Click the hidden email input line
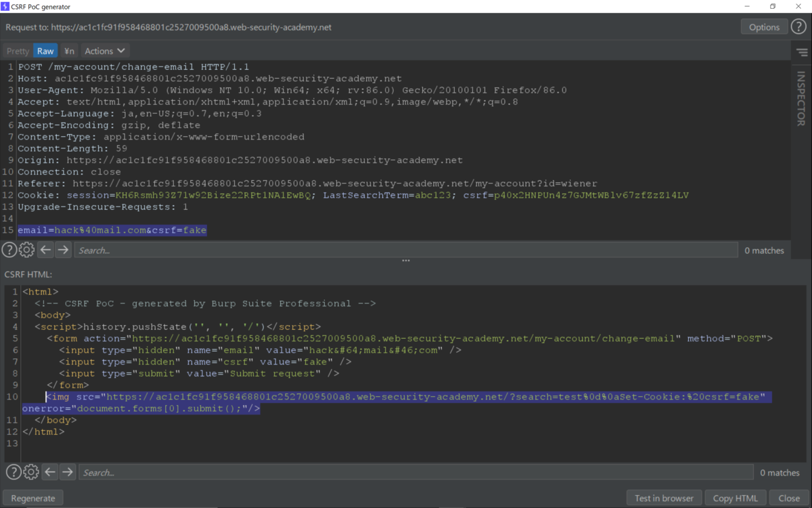 tap(260, 350)
